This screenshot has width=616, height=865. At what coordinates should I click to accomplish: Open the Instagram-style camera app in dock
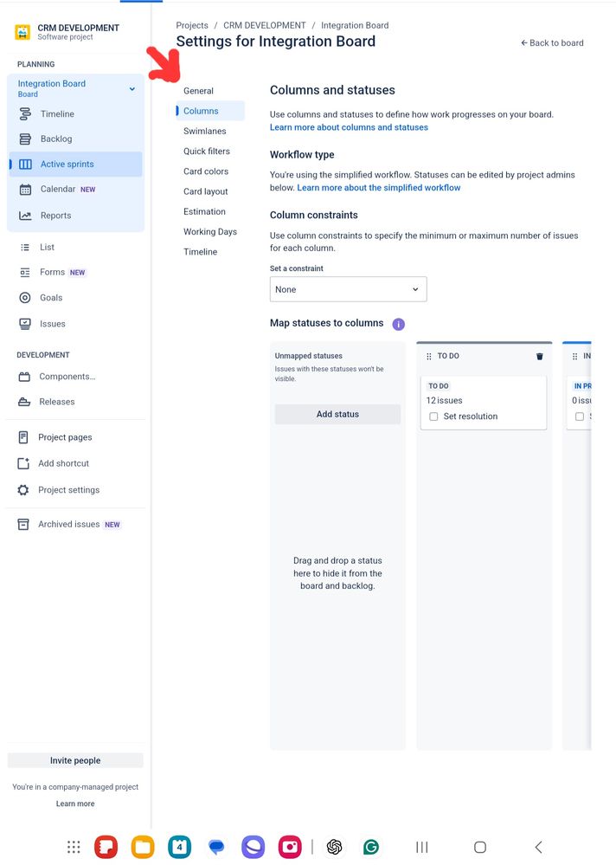290,847
